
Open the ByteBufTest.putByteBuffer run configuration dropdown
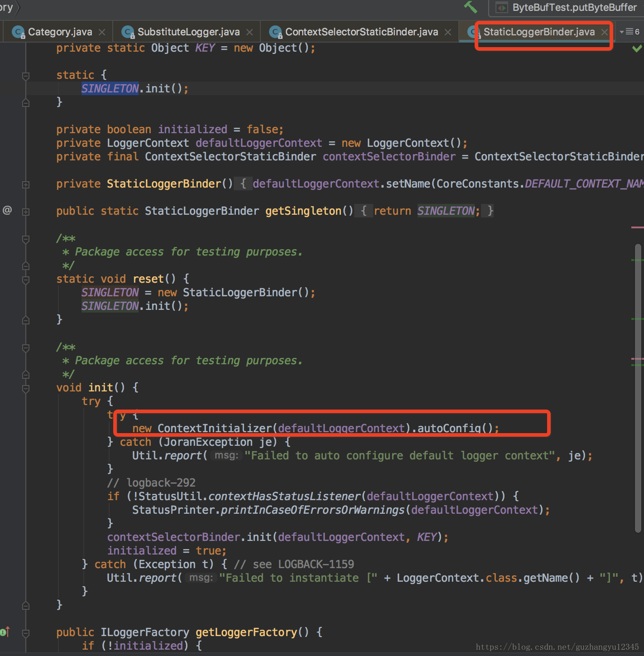(x=567, y=7)
